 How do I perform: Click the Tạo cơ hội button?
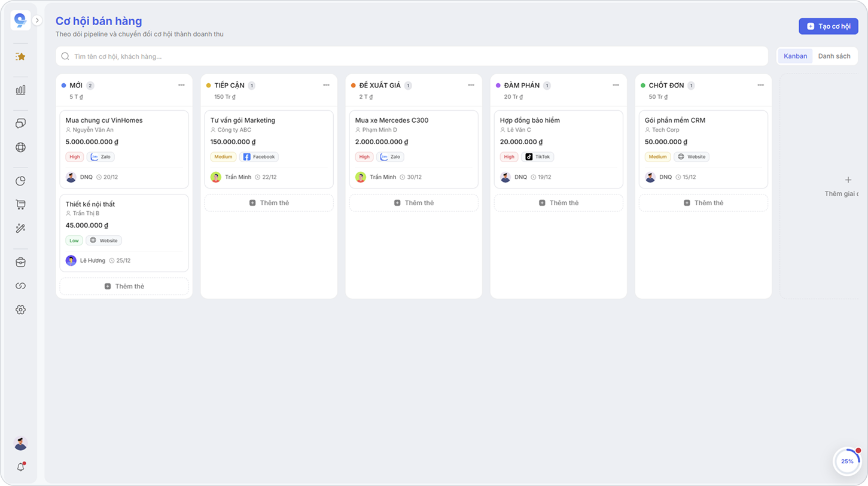tap(829, 26)
